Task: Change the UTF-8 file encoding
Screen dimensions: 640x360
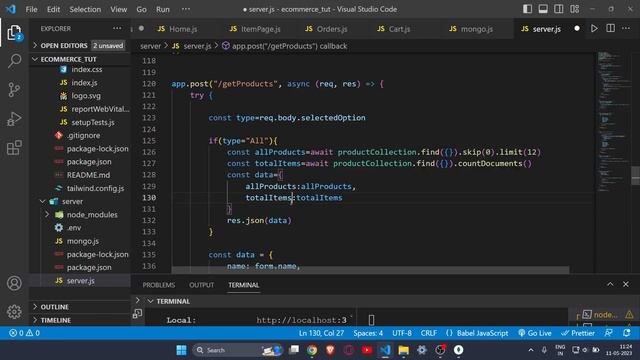Action: point(402,333)
